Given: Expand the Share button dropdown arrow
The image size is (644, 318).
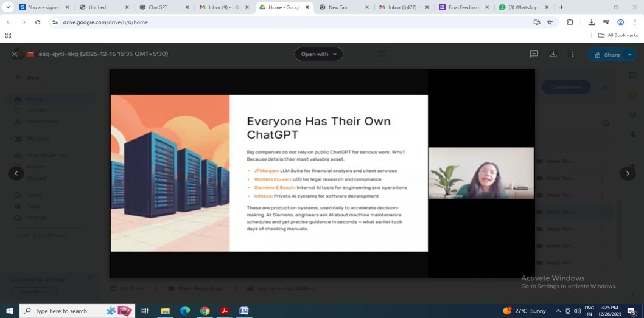Looking at the screenshot, I should point(629,55).
